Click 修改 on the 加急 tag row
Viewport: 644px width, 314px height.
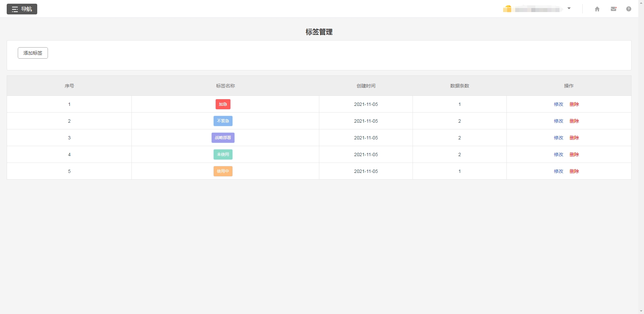click(x=558, y=104)
